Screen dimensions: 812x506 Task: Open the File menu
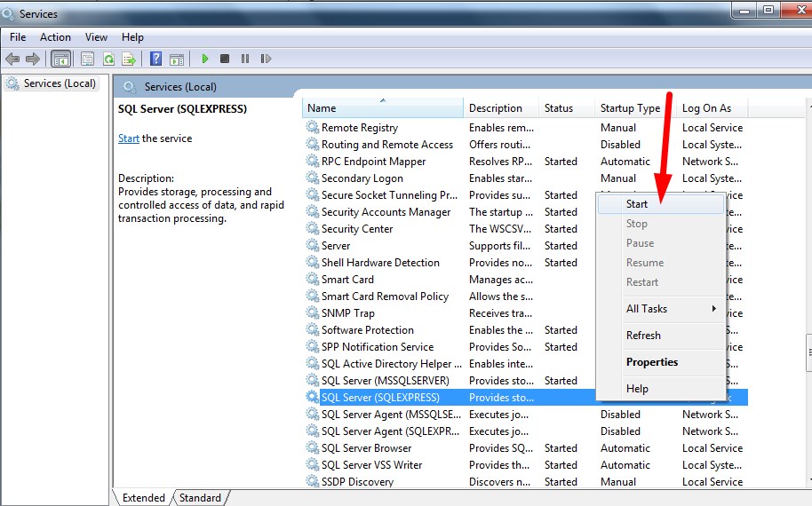pyautogui.click(x=18, y=37)
